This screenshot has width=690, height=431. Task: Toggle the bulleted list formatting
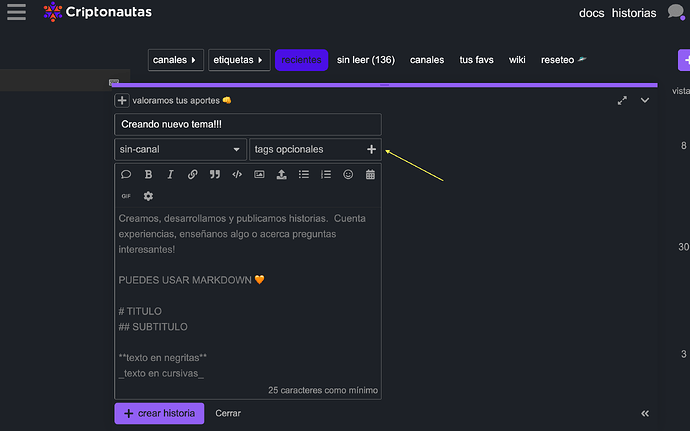point(304,174)
